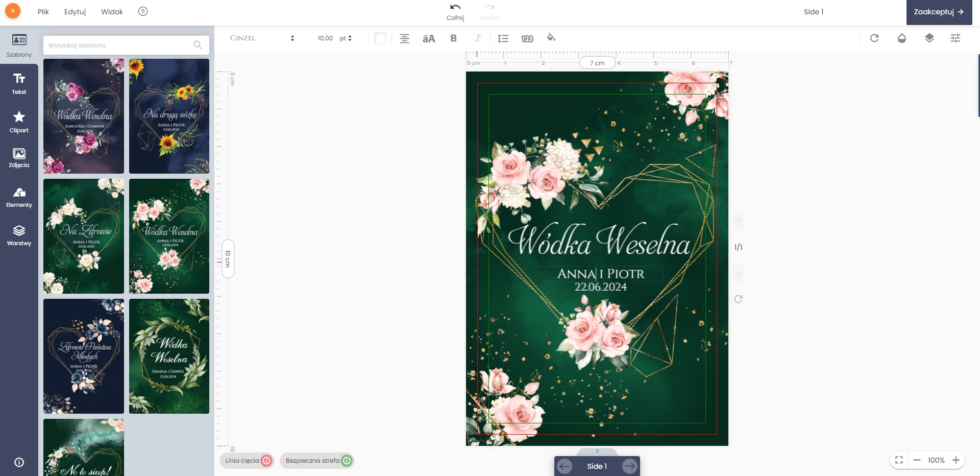980x476 pixels.
Task: Click the paint bucket fill icon
Action: tap(551, 38)
